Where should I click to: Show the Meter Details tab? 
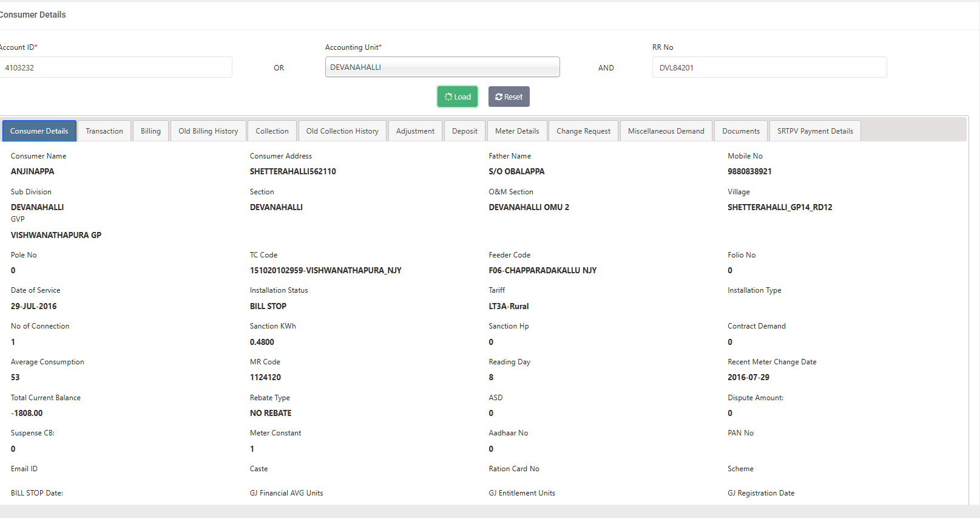(x=517, y=131)
